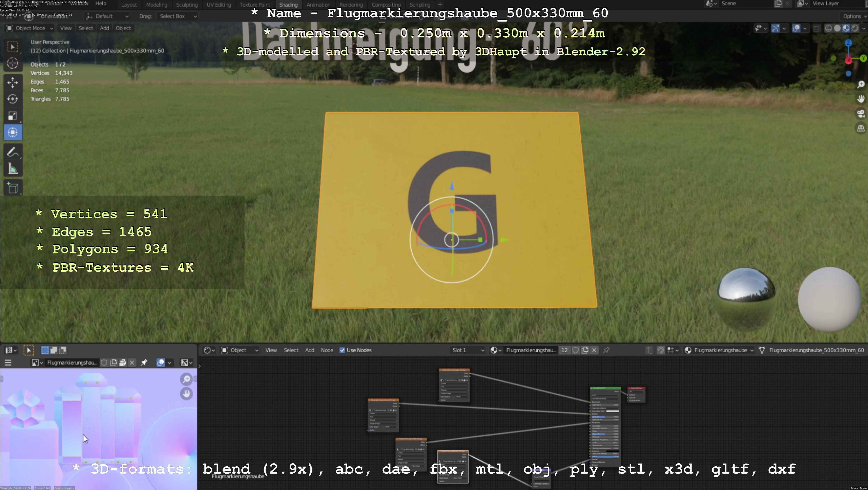Toggle the node editor pin icon
This screenshot has height=490, width=868.
pyautogui.click(x=606, y=350)
